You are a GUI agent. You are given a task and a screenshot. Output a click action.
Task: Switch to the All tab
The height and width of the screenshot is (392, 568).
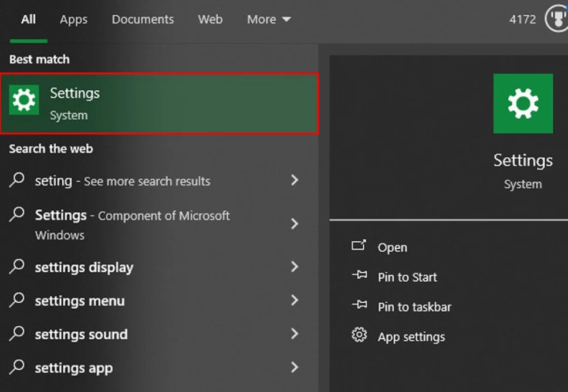28,19
